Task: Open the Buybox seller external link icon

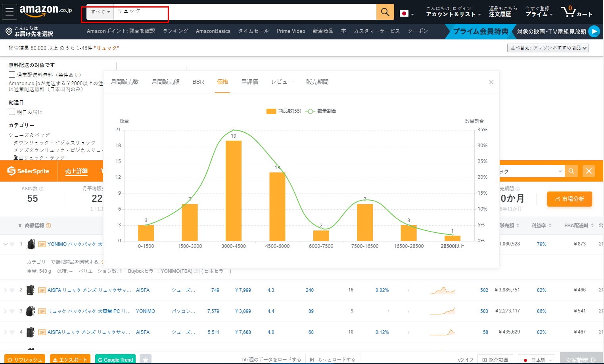Action: pos(196,271)
